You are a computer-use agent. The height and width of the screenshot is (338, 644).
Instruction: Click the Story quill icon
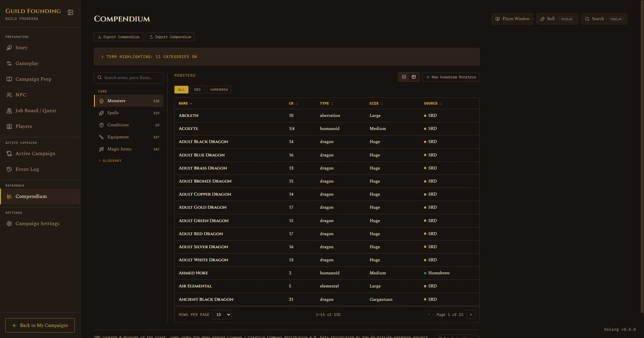[9, 48]
